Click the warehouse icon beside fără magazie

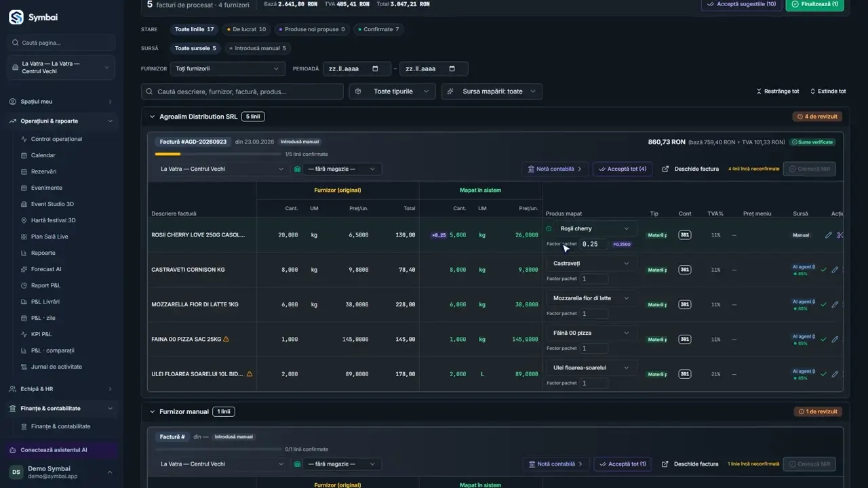click(298, 169)
